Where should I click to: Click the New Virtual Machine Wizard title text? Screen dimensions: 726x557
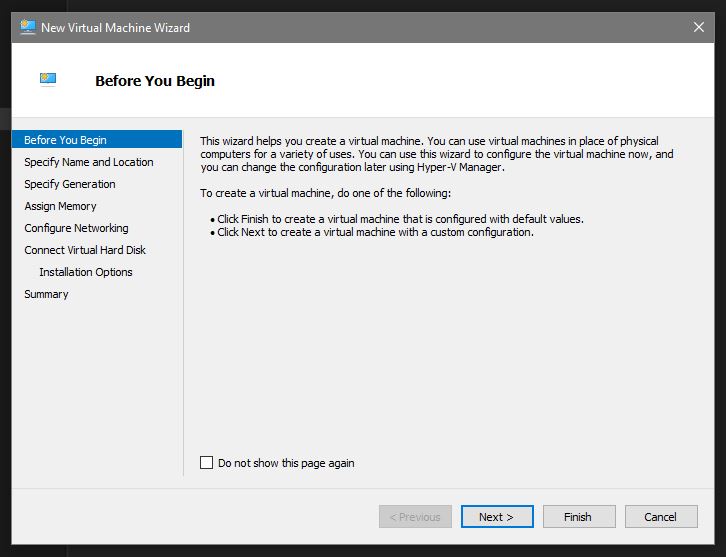point(115,27)
